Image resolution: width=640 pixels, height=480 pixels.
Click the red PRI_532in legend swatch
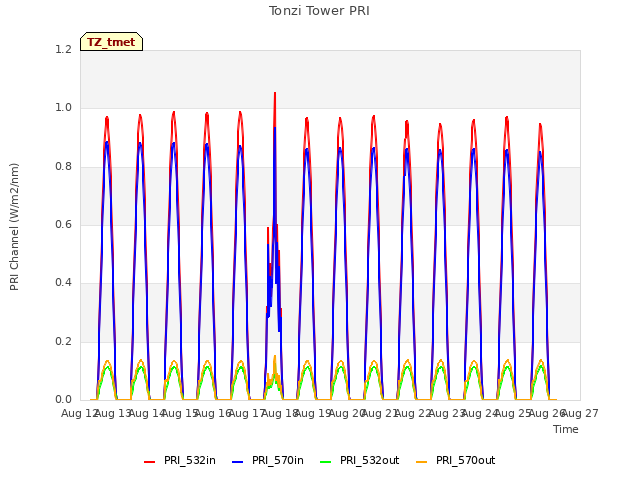[x=150, y=462]
